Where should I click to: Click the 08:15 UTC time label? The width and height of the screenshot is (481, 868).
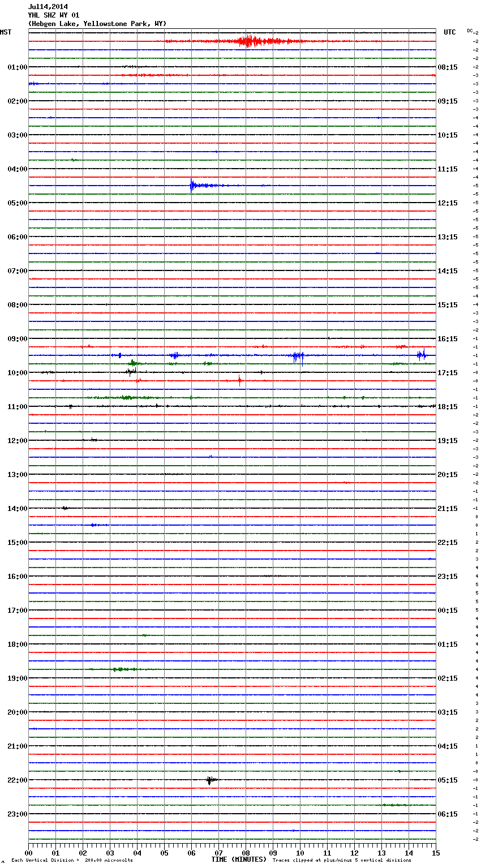coord(448,67)
